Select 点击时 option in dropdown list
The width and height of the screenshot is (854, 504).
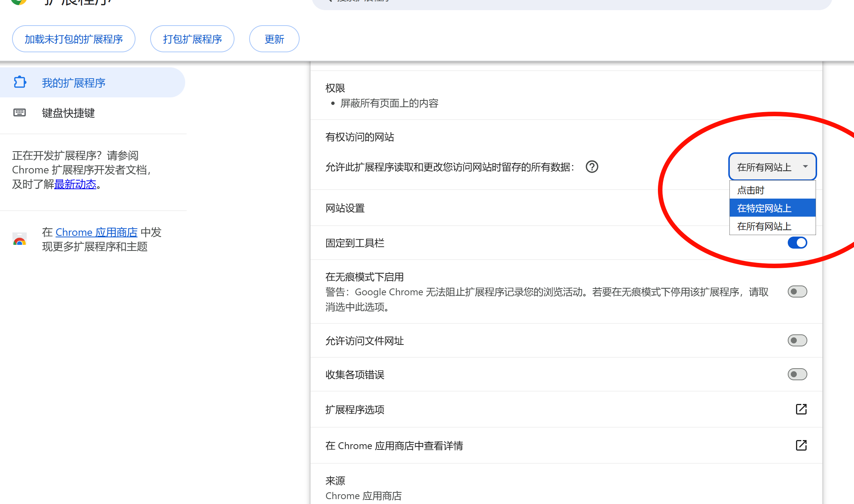coord(772,190)
